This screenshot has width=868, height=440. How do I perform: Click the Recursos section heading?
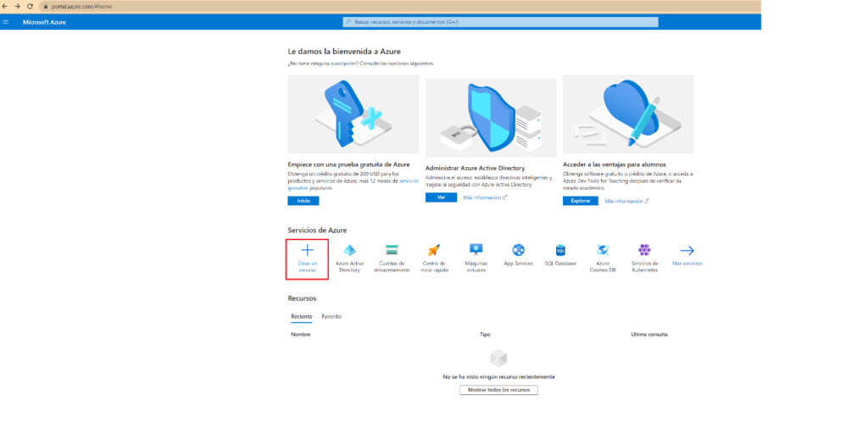pos(303,298)
